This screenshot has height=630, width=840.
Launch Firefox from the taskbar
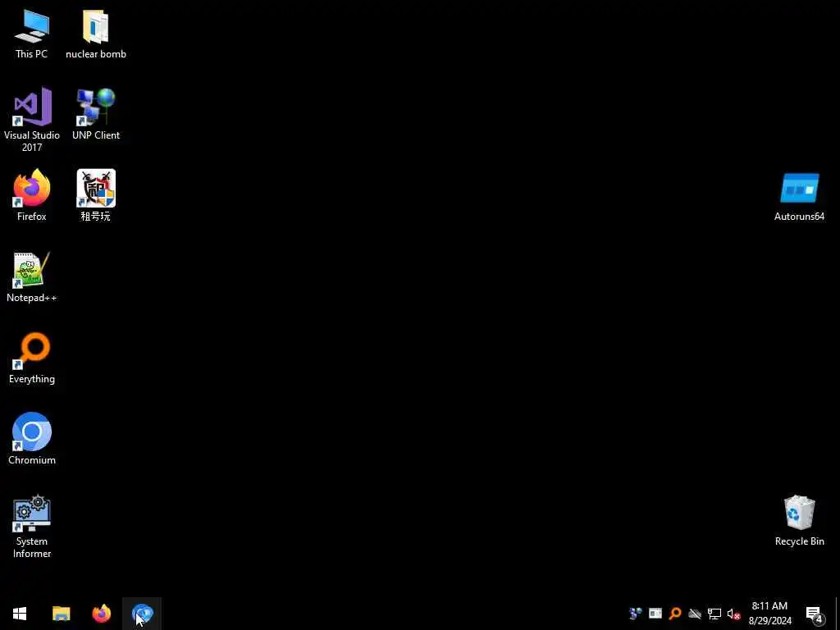(101, 614)
